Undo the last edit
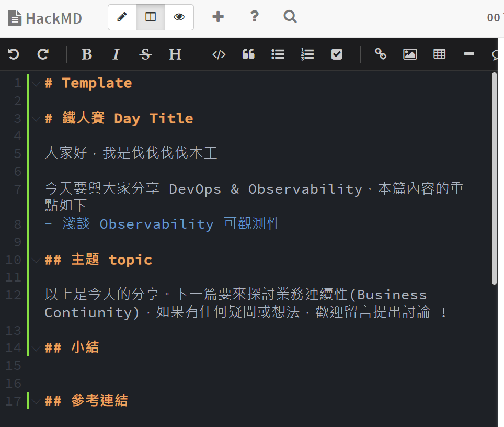504x427 pixels. (x=14, y=54)
